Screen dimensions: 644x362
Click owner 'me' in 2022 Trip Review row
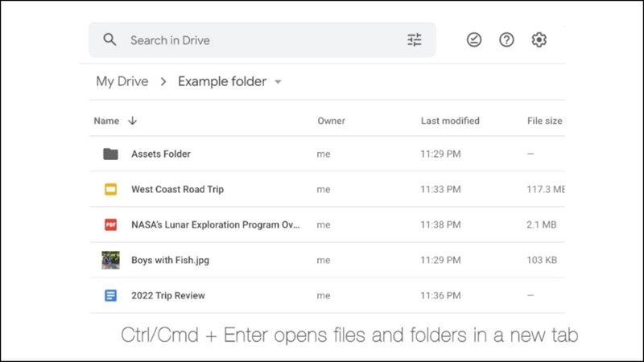click(324, 295)
